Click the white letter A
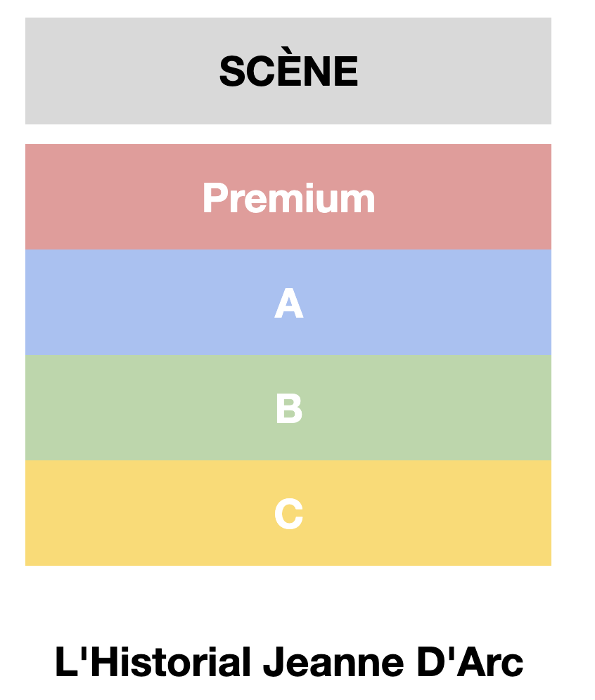Viewport: 595px width, 700px height. pyautogui.click(x=288, y=303)
